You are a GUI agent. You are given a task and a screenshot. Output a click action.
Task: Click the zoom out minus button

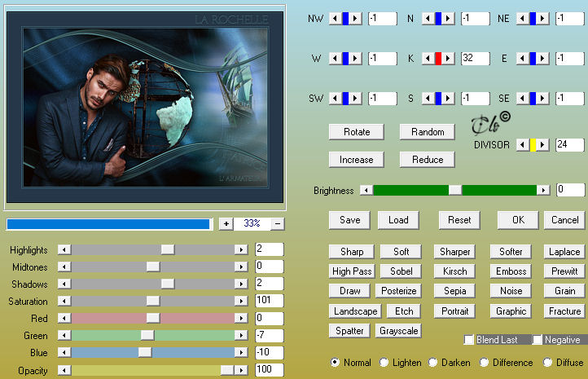(x=278, y=223)
